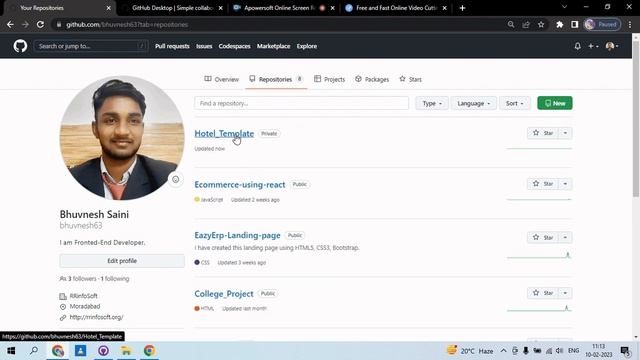This screenshot has height=360, width=640.
Task: Open the College_Project repository
Action: [x=224, y=294]
